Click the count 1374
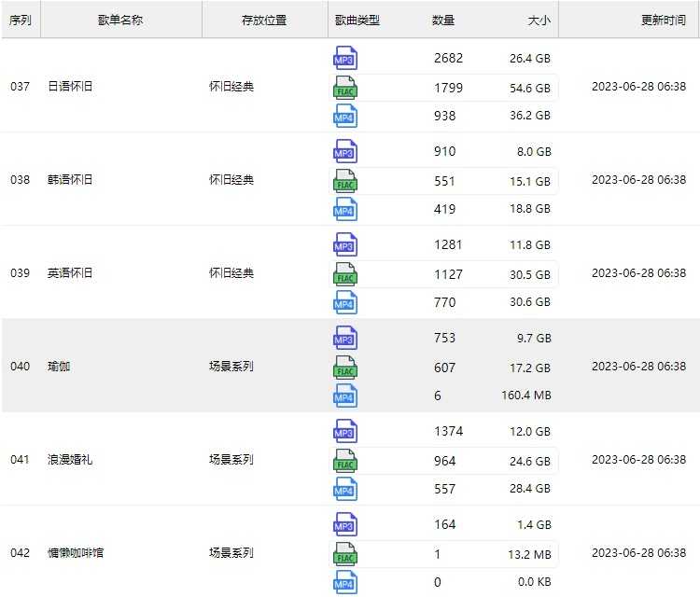Screen dimensions: 700x597 click(x=448, y=431)
